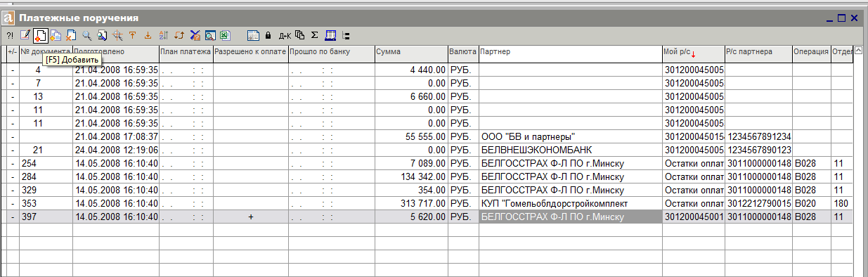
Task: Click document number 254 cell
Action: click(x=46, y=163)
